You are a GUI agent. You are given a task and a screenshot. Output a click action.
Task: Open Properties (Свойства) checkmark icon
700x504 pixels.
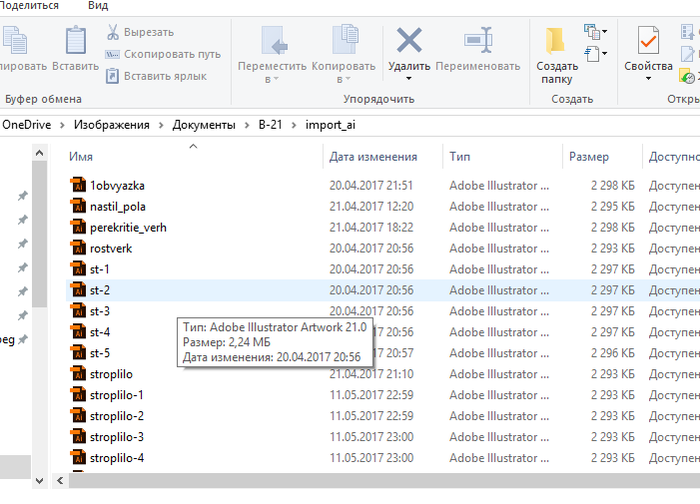648,41
